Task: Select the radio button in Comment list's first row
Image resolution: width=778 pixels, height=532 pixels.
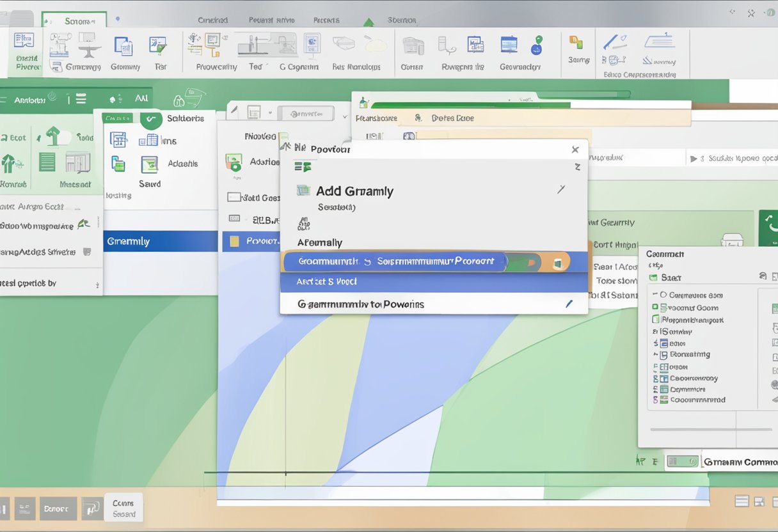Action: point(663,295)
